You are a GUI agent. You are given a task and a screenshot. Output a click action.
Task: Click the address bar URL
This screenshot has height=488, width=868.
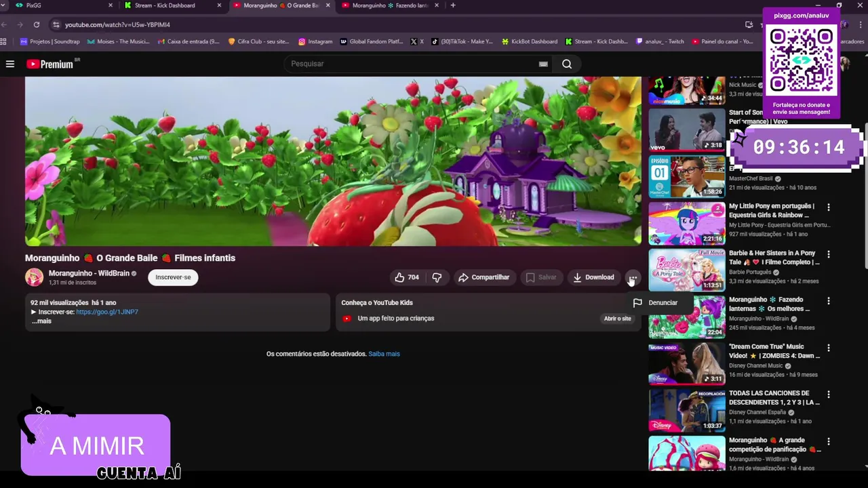[117, 24]
